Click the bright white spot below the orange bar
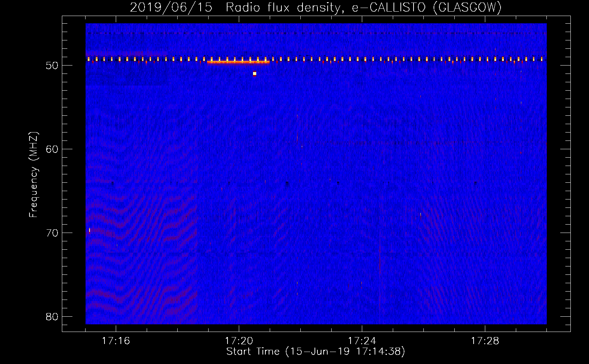Viewport: 589px width, 364px height. (254, 74)
